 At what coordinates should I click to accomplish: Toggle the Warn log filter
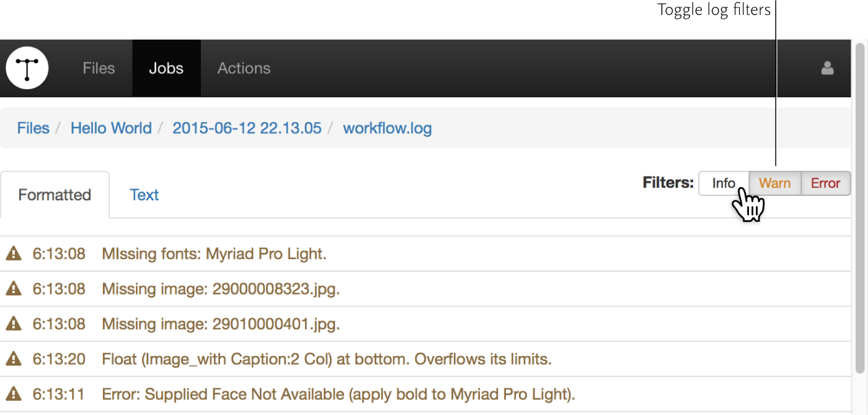[x=775, y=183]
